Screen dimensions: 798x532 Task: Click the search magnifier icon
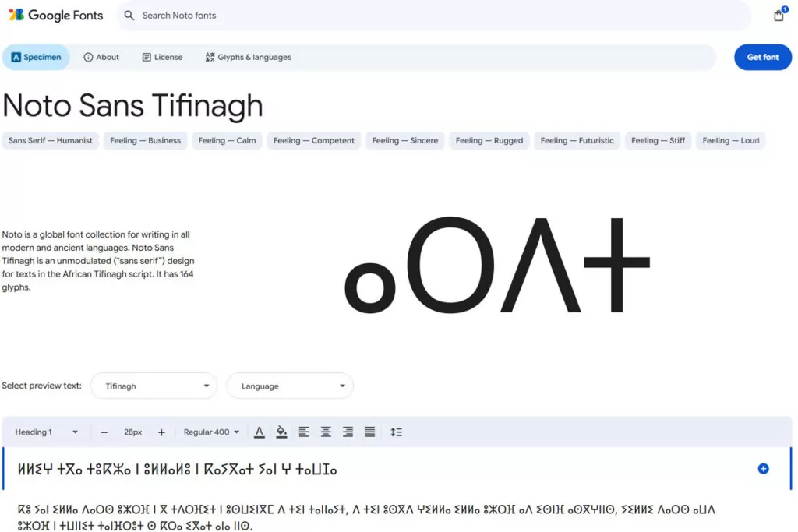pos(129,16)
